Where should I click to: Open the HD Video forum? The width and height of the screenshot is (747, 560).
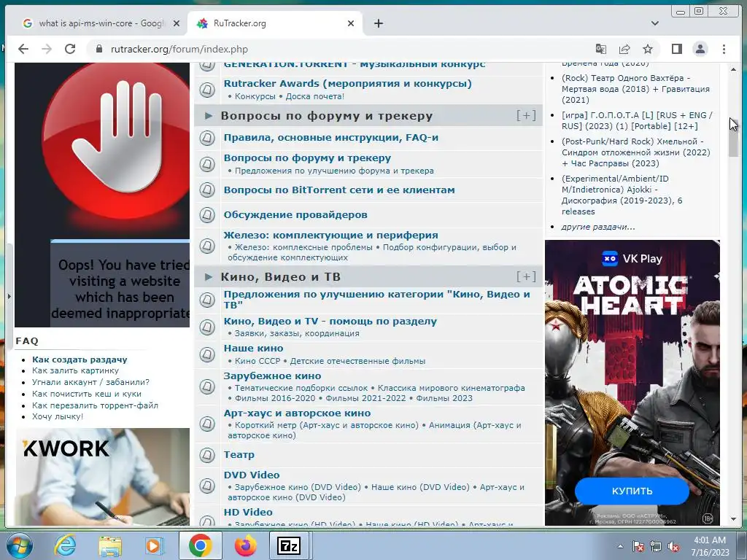[x=248, y=512]
